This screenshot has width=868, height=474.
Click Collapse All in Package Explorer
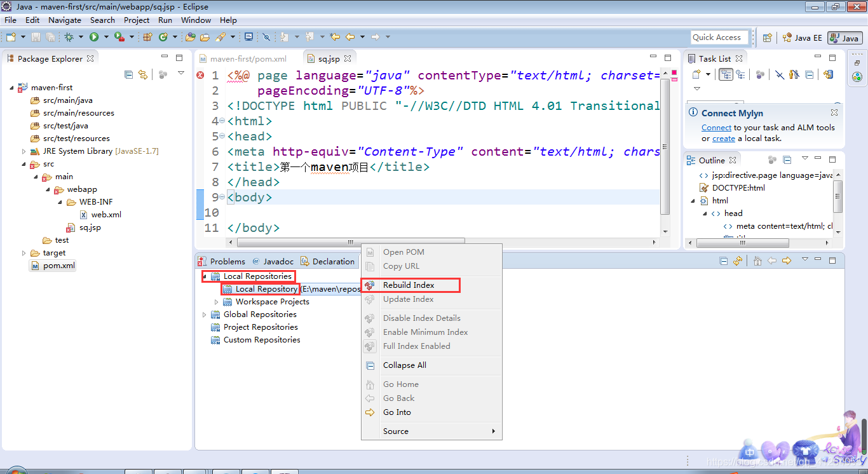(x=128, y=74)
